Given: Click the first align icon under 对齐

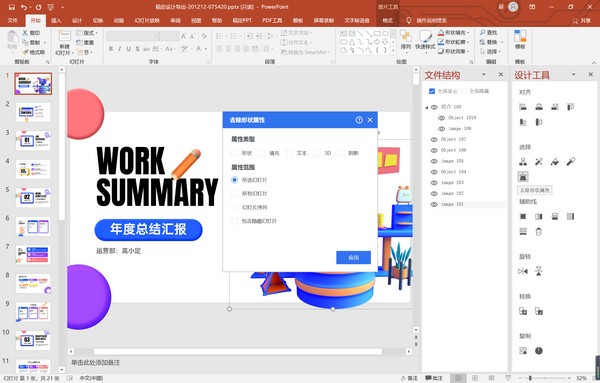Looking at the screenshot, I should (x=523, y=107).
